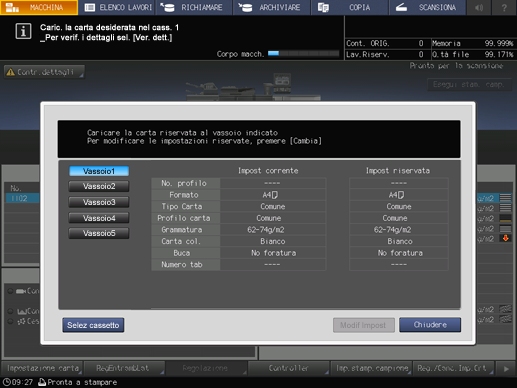Screen dimensions: 517x388
Task: Open the MACCHINA tab
Action: pyautogui.click(x=39, y=7)
